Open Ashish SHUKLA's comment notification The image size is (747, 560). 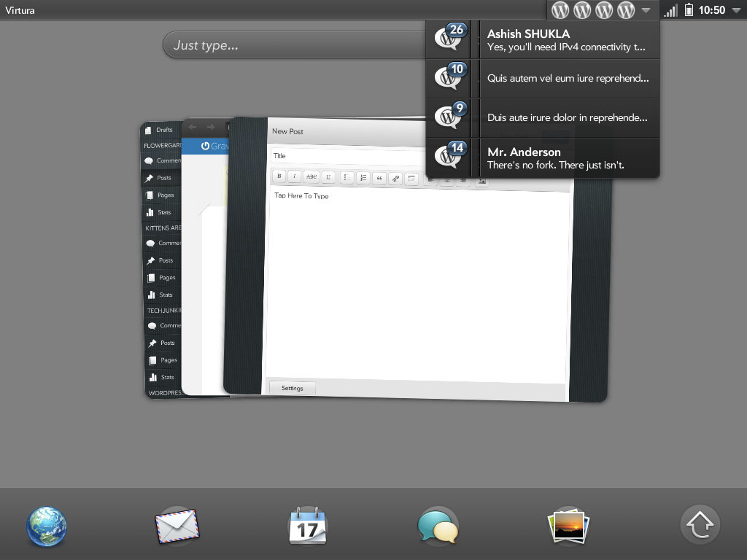pos(543,39)
